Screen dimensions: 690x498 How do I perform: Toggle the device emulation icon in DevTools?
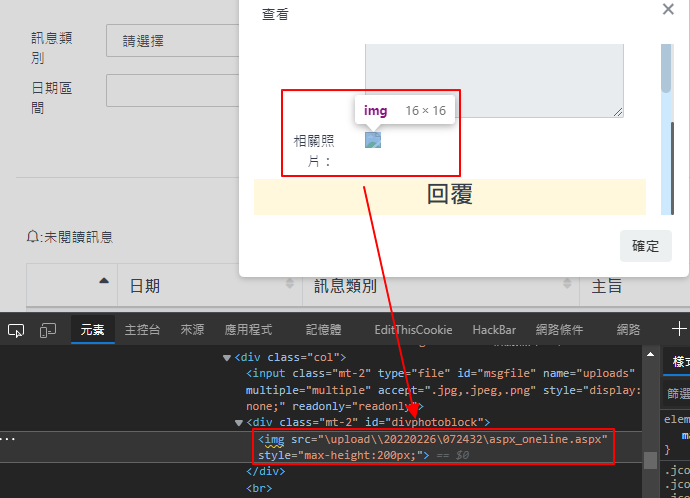48,330
